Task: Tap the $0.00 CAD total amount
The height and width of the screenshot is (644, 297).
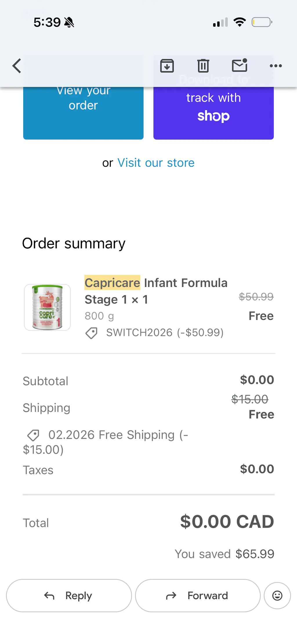Action: tap(227, 522)
